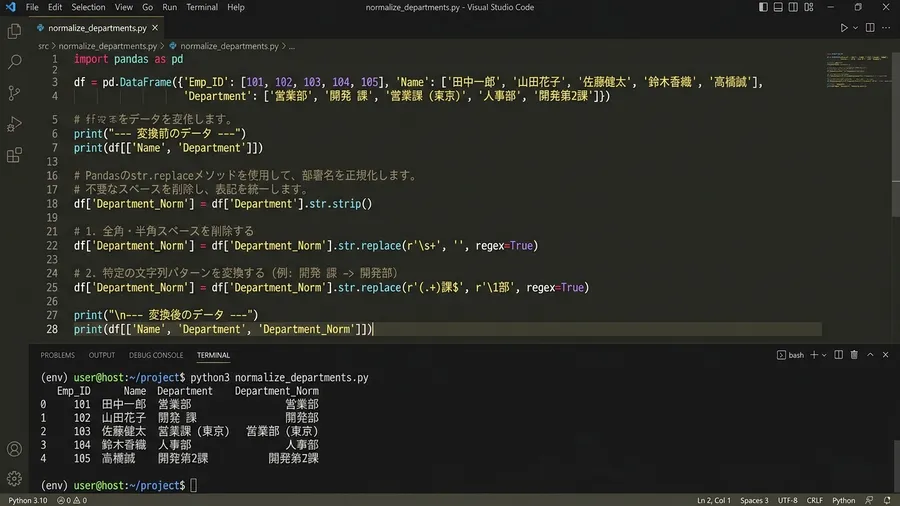Open the Run and Debug view
Screen dimensions: 900x506
(x=14, y=124)
